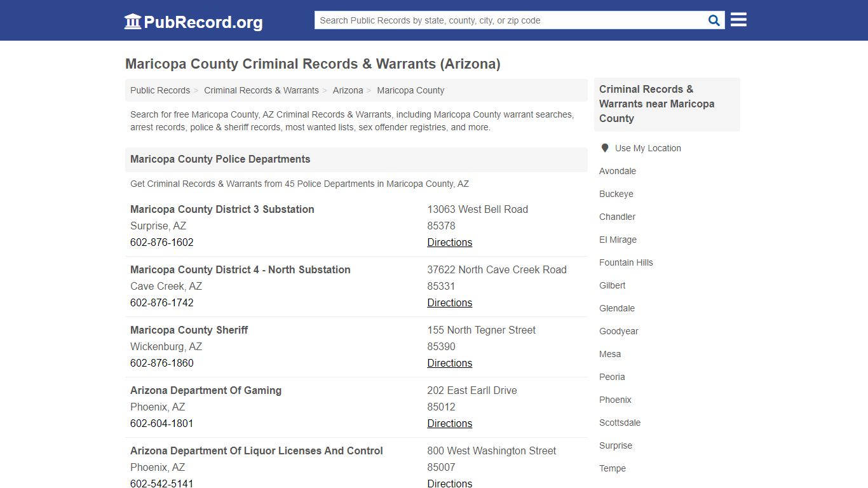The height and width of the screenshot is (488, 868).
Task: Click the PubRecord.org logo
Action: [x=193, y=22]
